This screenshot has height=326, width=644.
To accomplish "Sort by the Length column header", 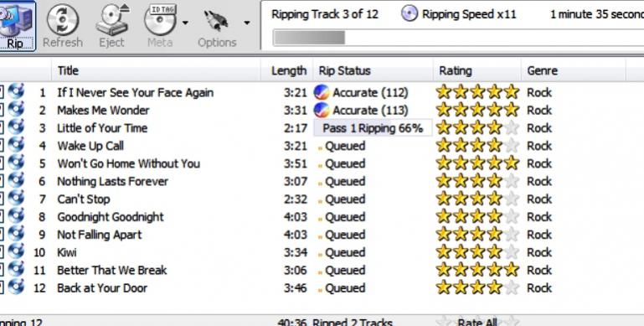I will click(x=286, y=70).
